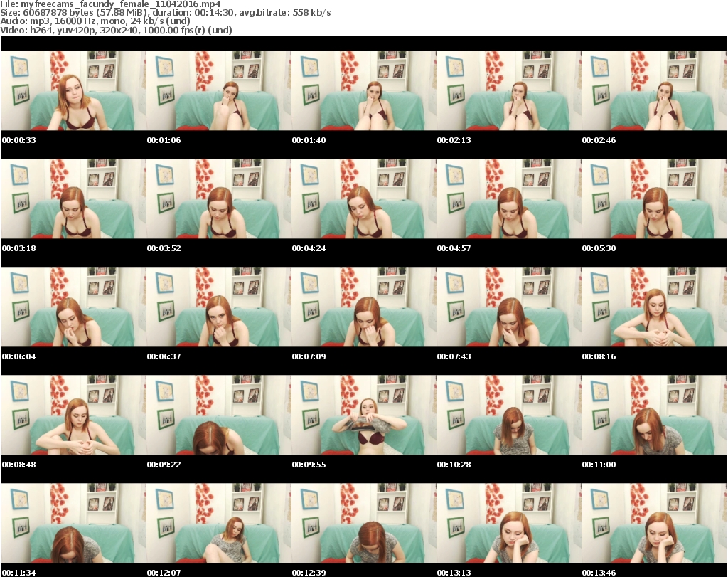Open the frame at 00:04:24
This screenshot has width=728, height=577.
click(363, 198)
